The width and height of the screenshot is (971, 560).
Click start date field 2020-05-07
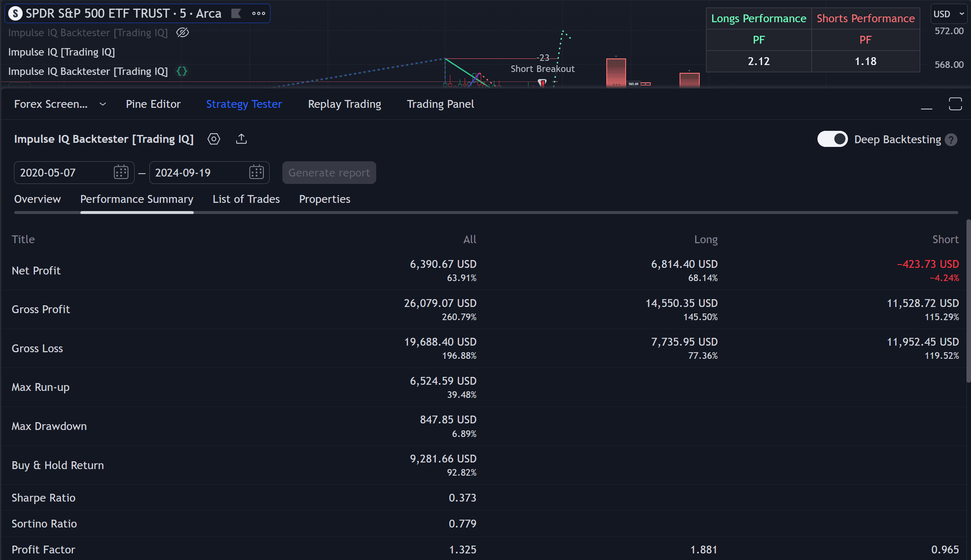tap(74, 172)
